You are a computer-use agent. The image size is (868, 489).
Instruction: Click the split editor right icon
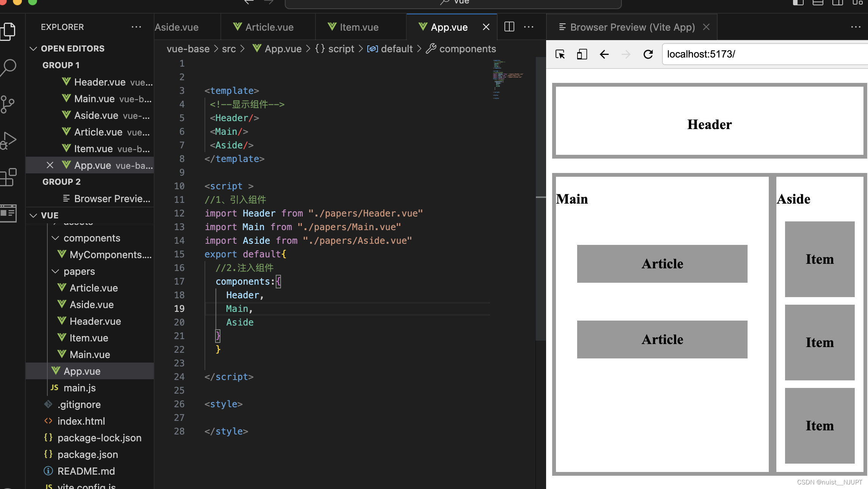coord(509,27)
